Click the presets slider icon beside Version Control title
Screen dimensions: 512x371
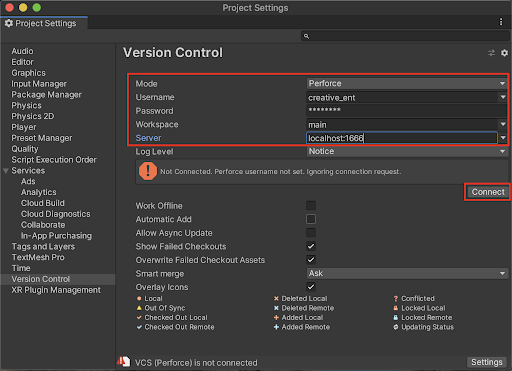point(491,53)
